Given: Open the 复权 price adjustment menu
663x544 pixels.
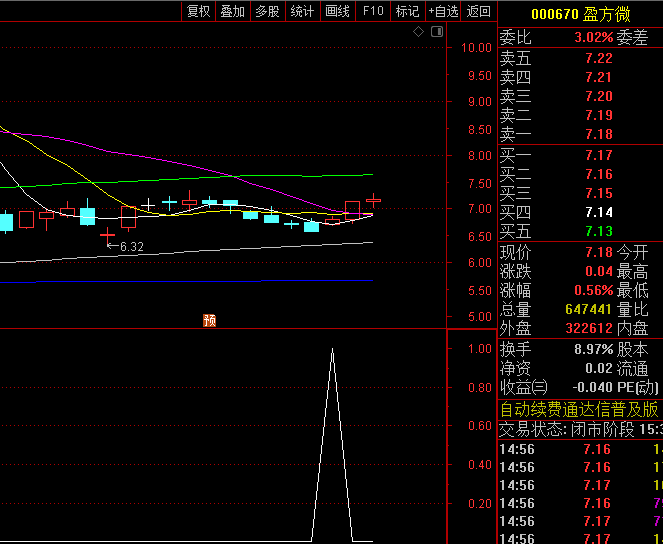Looking at the screenshot, I should [x=199, y=11].
